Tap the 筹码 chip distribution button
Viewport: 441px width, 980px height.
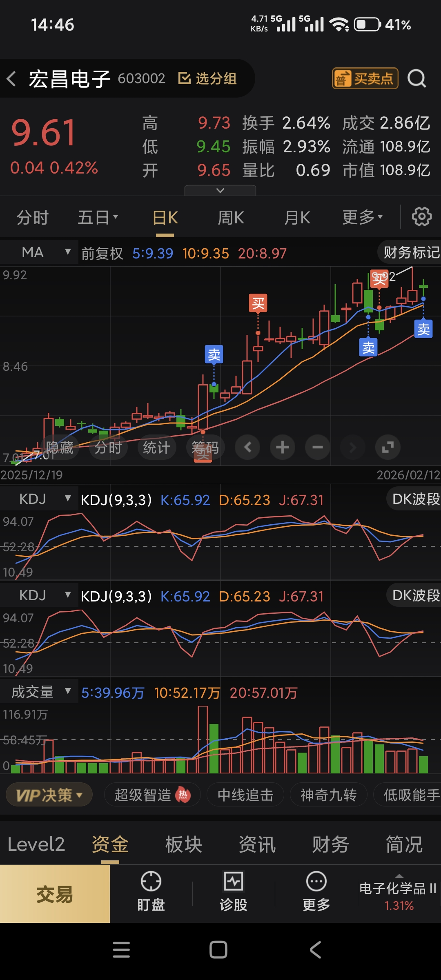[205, 448]
